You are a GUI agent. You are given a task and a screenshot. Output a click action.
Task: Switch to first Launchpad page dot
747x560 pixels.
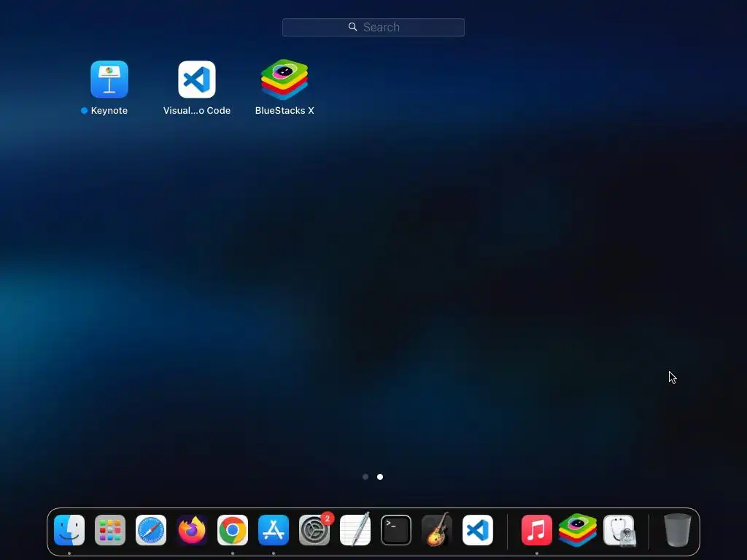[365, 477]
